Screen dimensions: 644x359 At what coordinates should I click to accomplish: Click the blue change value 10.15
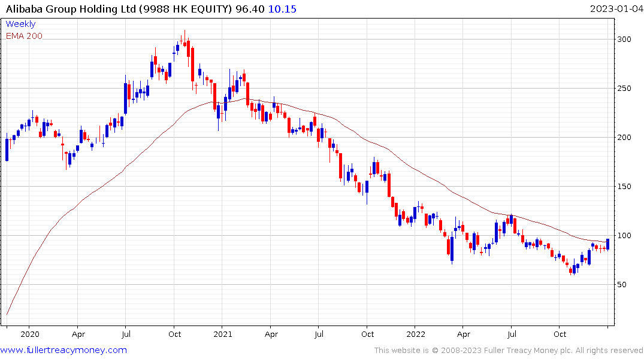coord(282,9)
